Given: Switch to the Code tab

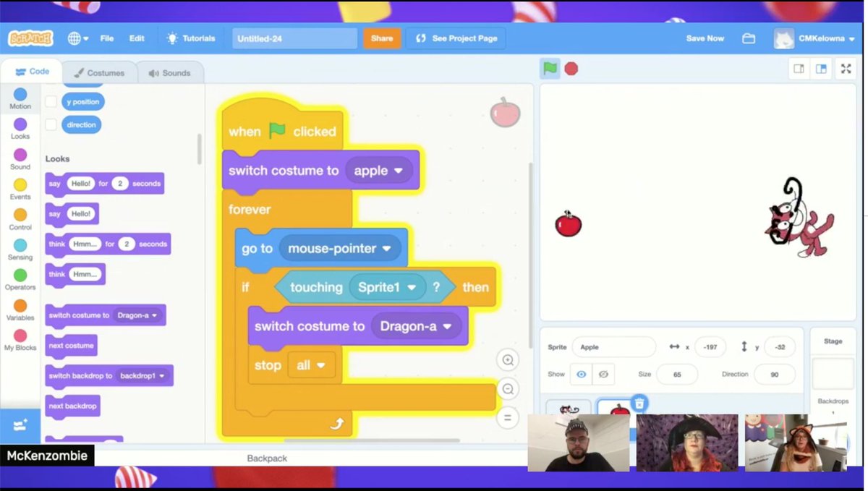Looking at the screenshot, I should [32, 72].
